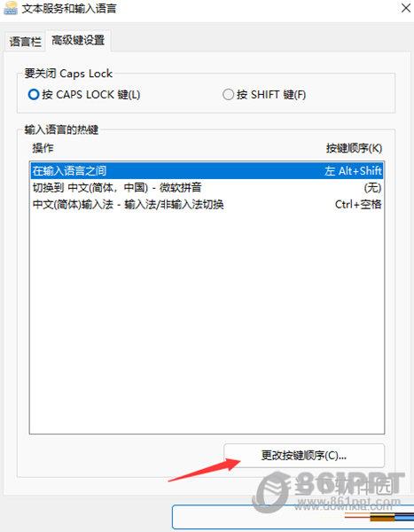The height and width of the screenshot is (532, 414).
Task: Switch to the 语言栏 tab
Action: point(26,42)
